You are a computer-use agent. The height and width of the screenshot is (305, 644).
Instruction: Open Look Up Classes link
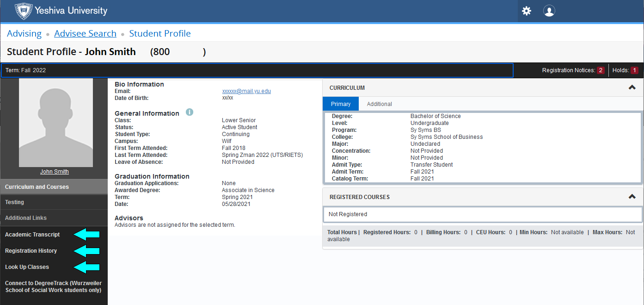pyautogui.click(x=27, y=267)
